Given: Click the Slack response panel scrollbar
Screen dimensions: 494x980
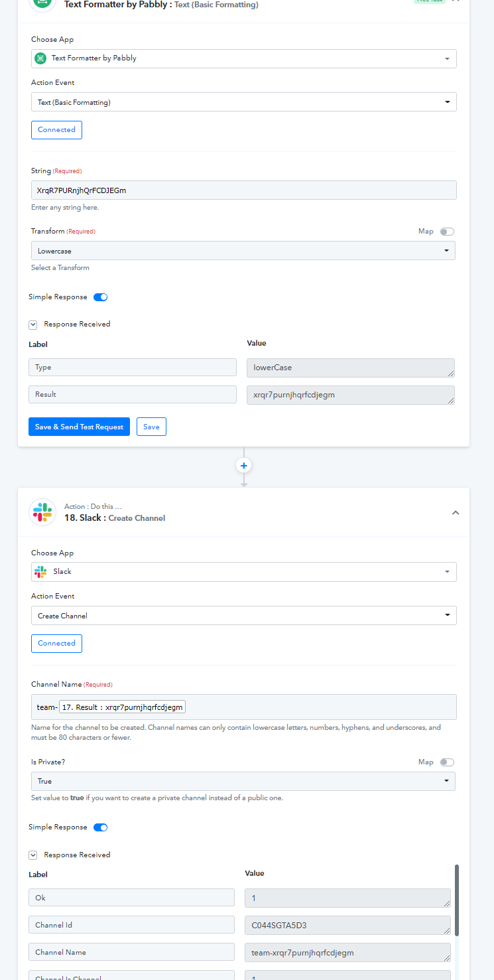Looking at the screenshot, I should pyautogui.click(x=457, y=900).
